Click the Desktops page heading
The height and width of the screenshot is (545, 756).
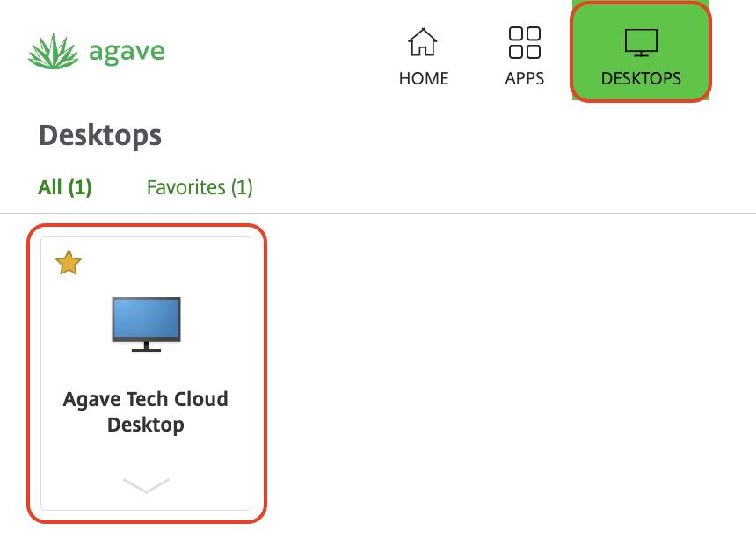coord(100,134)
